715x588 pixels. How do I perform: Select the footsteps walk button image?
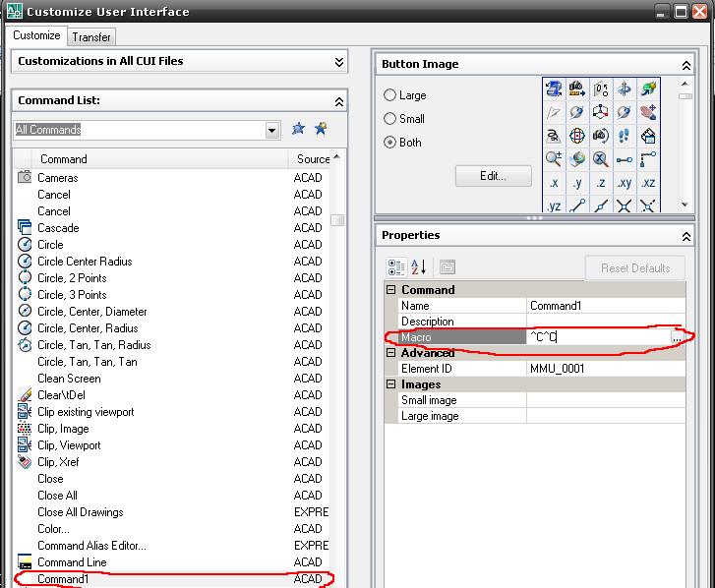(625, 136)
